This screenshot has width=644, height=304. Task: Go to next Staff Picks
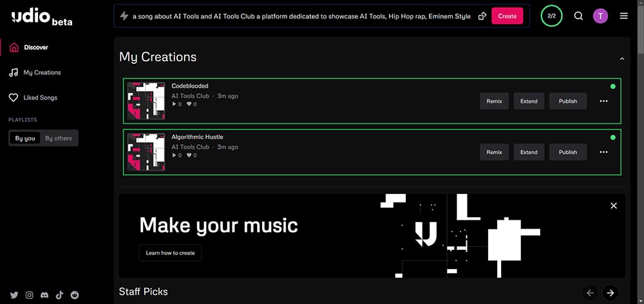tap(611, 293)
